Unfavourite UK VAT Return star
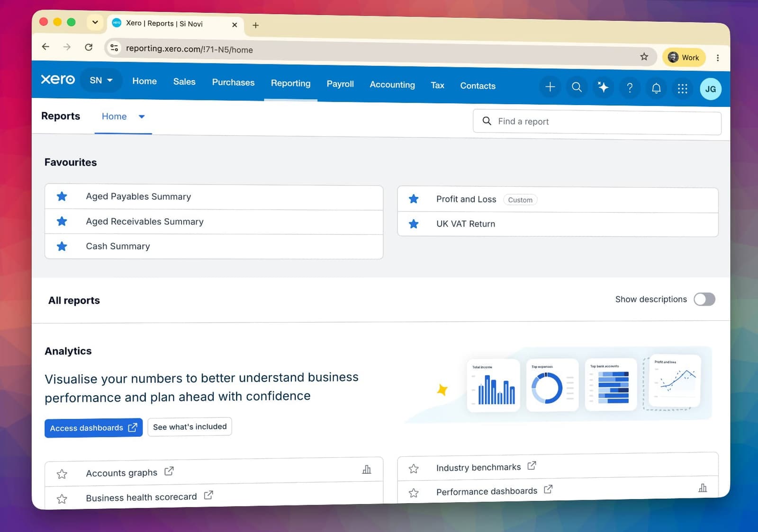 414,223
